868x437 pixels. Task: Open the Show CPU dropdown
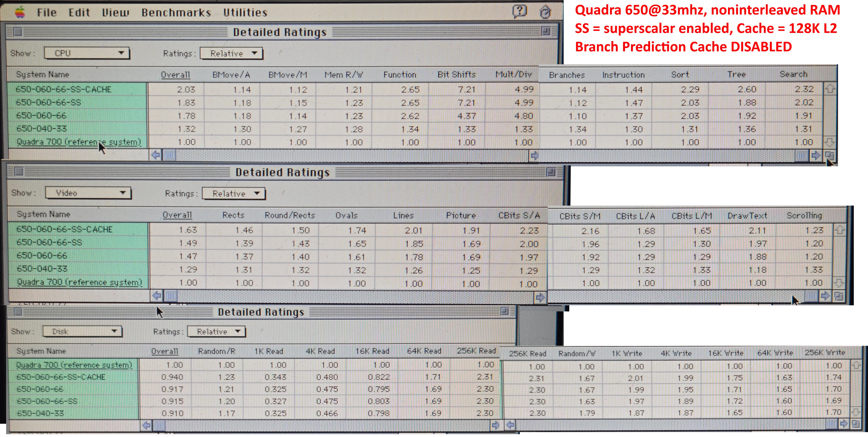(87, 53)
